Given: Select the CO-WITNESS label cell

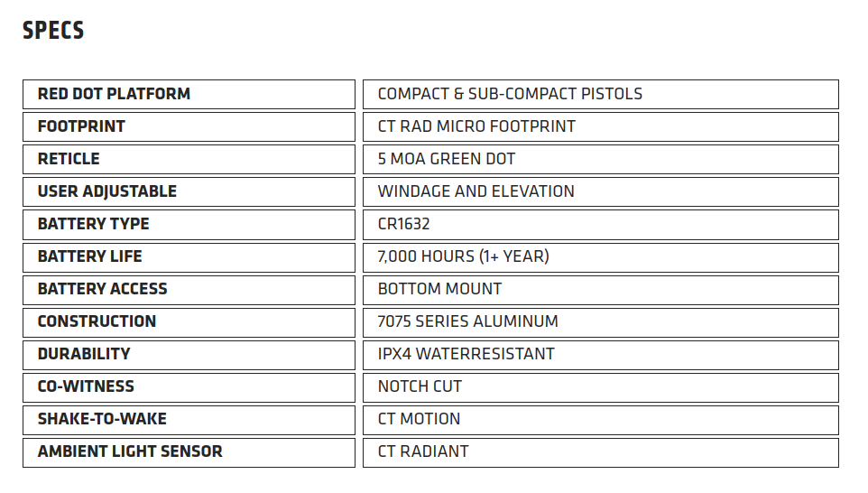Looking at the screenshot, I should click(189, 387).
